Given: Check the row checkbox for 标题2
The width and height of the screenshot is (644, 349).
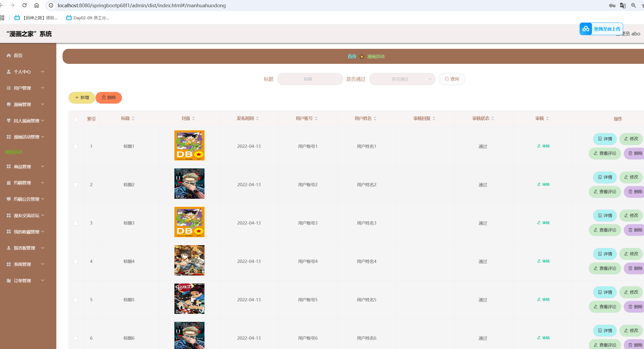Looking at the screenshot, I should (76, 185).
